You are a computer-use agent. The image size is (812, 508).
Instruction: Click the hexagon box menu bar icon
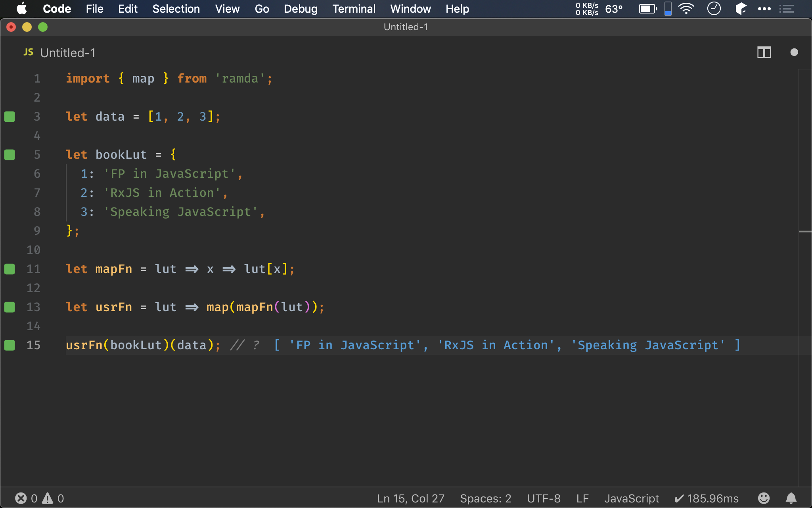tap(741, 9)
